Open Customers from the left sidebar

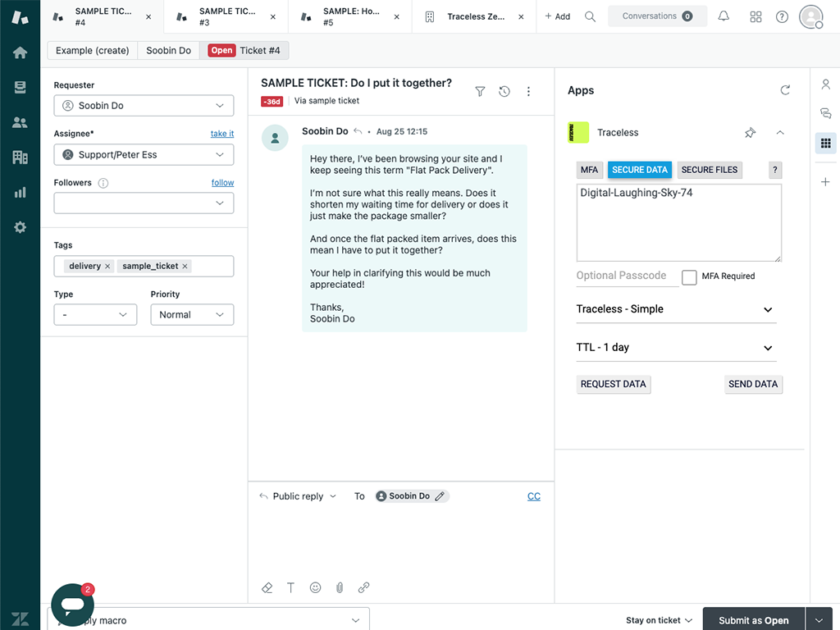(x=20, y=122)
